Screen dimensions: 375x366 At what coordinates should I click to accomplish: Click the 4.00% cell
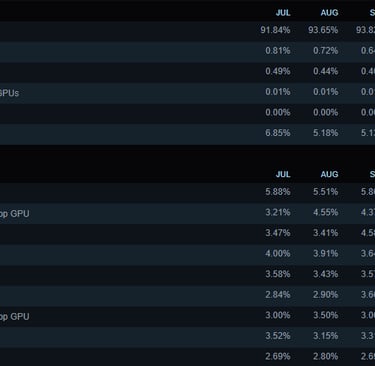278,254
